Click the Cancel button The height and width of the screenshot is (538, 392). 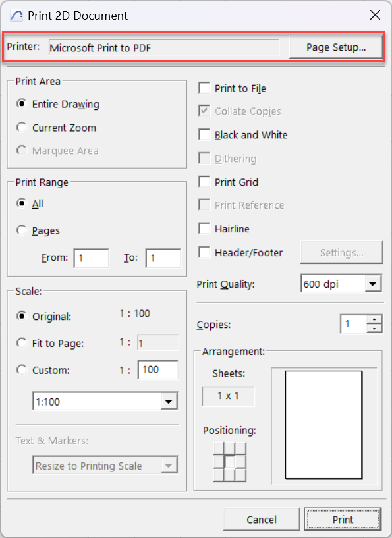[261, 519]
